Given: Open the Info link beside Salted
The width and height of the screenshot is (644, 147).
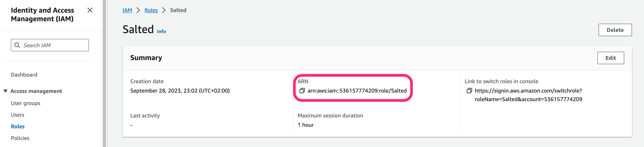Looking at the screenshot, I should coord(161,31).
